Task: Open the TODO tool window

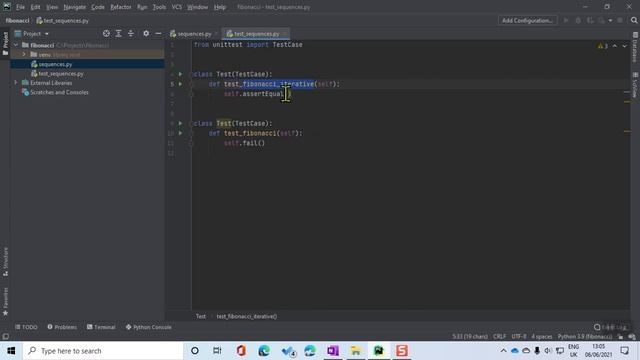Action: 26,327
